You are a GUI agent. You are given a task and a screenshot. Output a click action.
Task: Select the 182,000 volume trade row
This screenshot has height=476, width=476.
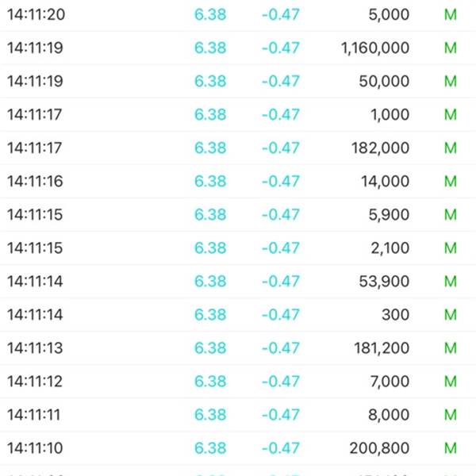click(x=238, y=148)
